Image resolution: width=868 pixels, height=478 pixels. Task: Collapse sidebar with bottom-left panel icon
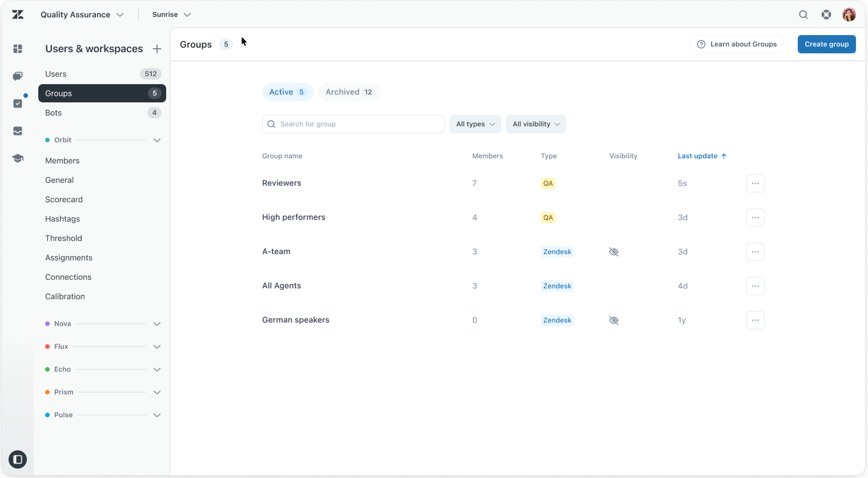pyautogui.click(x=17, y=459)
